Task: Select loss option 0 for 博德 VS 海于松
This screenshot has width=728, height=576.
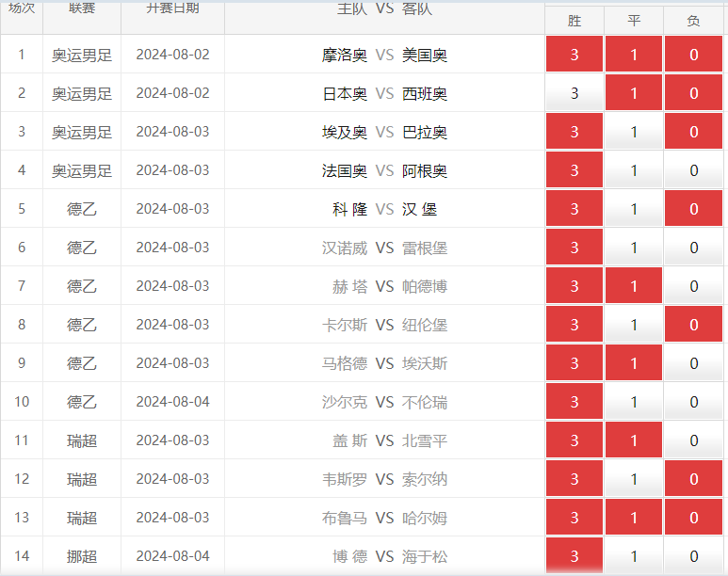Action: (x=694, y=555)
